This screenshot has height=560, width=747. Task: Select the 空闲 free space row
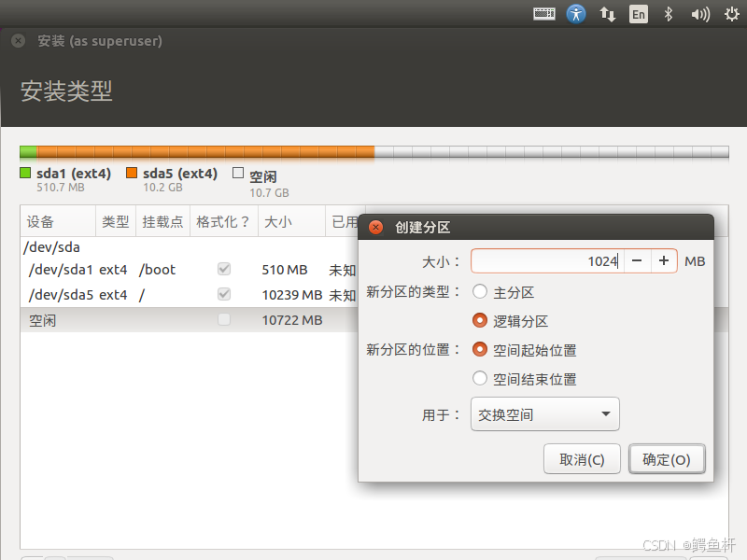pyautogui.click(x=190, y=320)
